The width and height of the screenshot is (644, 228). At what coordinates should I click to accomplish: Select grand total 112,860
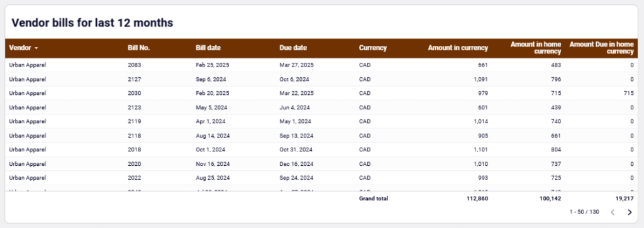click(x=478, y=198)
